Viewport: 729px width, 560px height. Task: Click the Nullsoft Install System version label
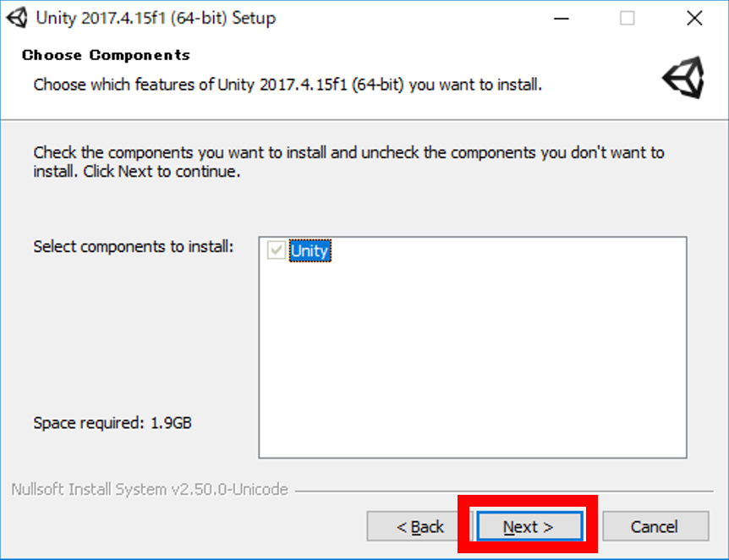point(150,490)
